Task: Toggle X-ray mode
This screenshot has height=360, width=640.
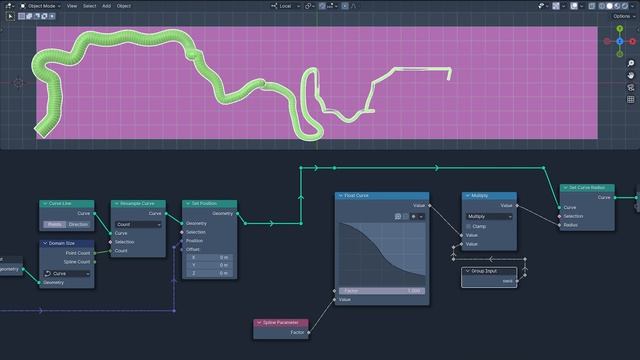Action: [592, 6]
